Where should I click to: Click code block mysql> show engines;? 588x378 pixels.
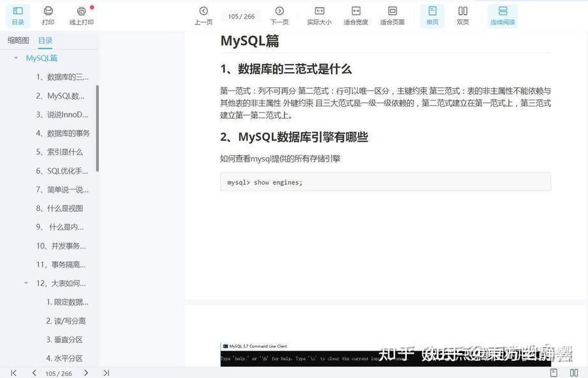(x=385, y=182)
